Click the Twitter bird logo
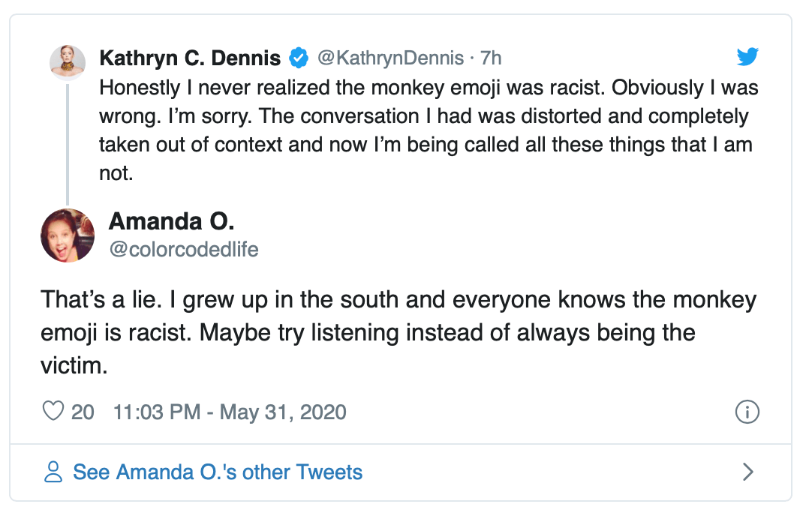 click(747, 57)
